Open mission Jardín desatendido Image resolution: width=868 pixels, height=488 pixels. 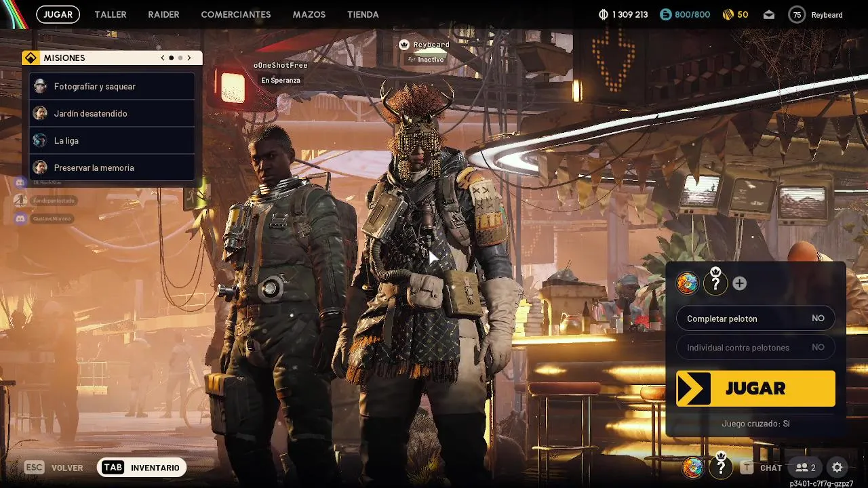(x=113, y=113)
